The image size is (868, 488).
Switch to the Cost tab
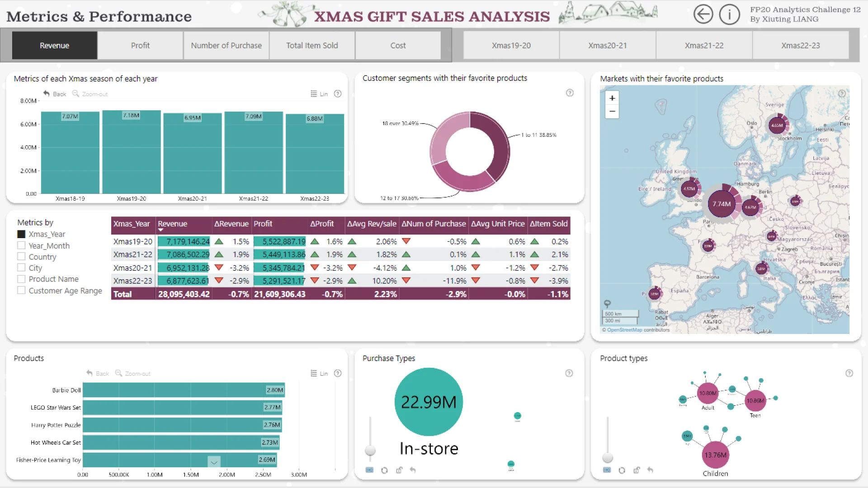(x=398, y=45)
